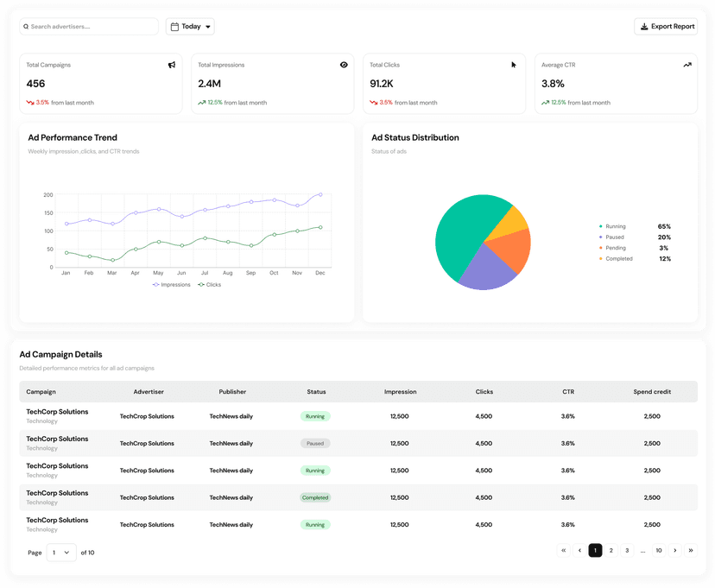This screenshot has width=715, height=588.
Task: Toggle the Running entry in pie legend
Action: pyautogui.click(x=615, y=226)
